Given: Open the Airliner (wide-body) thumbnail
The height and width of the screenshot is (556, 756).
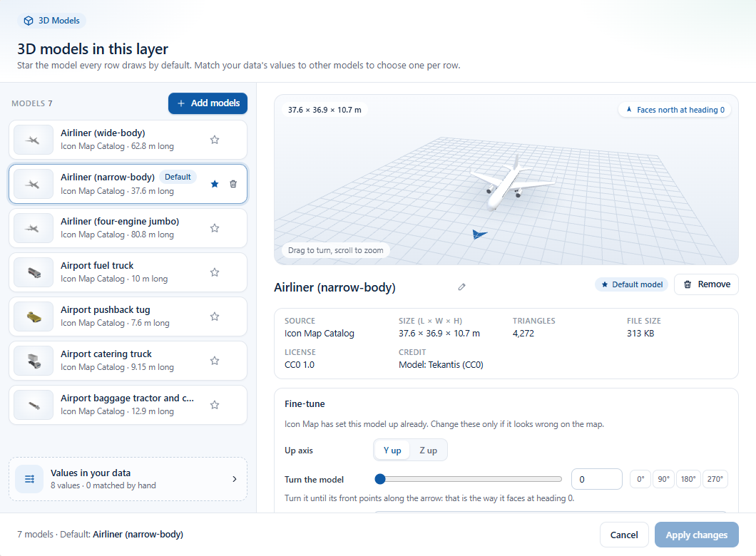Looking at the screenshot, I should tap(34, 140).
